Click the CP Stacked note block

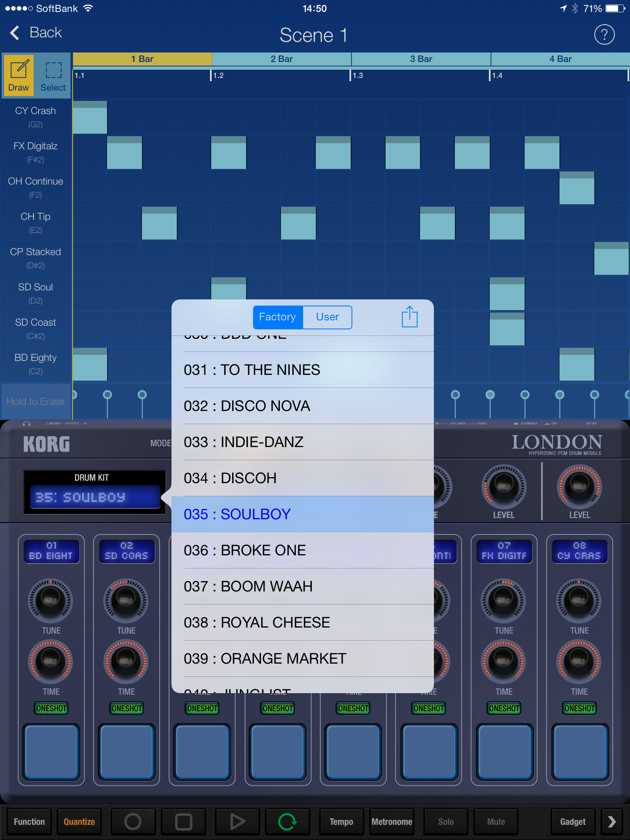click(611, 258)
